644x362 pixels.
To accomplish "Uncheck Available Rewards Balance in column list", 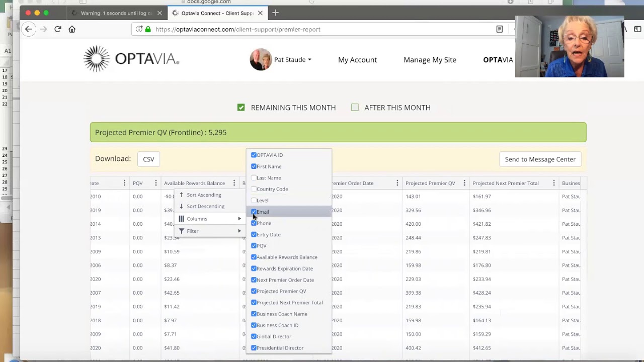I will pos(254,257).
